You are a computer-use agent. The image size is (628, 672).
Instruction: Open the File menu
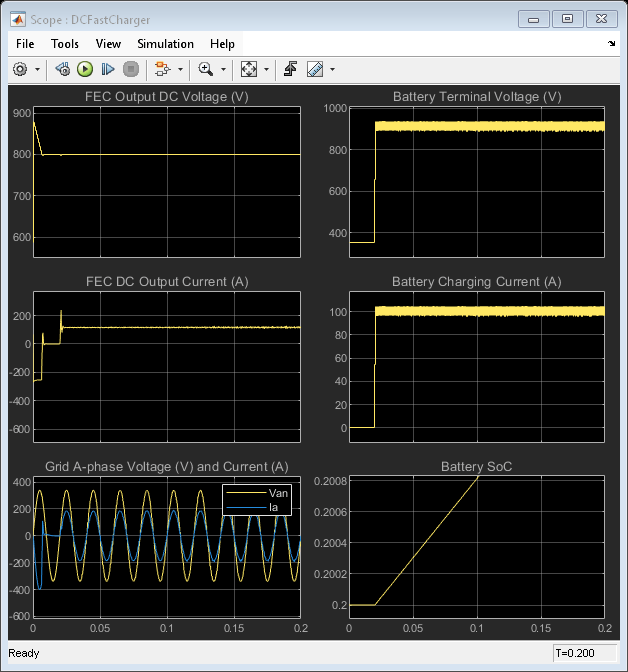click(25, 44)
